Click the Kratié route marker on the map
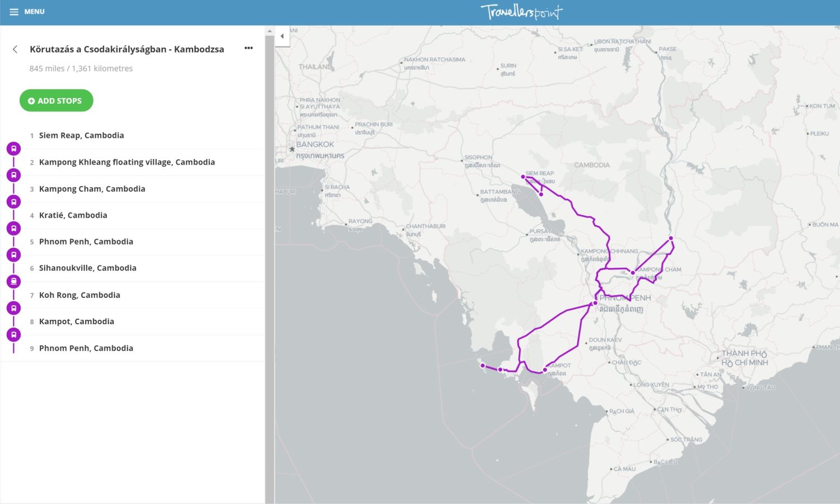Screen dimensions: 840x504 [671, 239]
